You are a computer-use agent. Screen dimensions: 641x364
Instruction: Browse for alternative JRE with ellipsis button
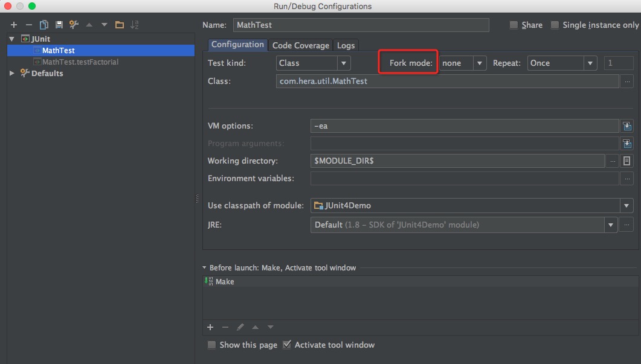[627, 225]
